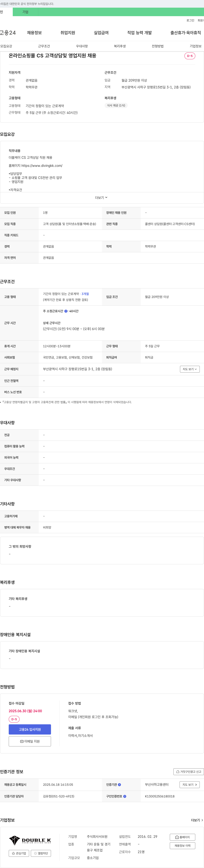Add company to 관심기업 favorites
The width and height of the screenshot is (204, 868).
click(19, 854)
